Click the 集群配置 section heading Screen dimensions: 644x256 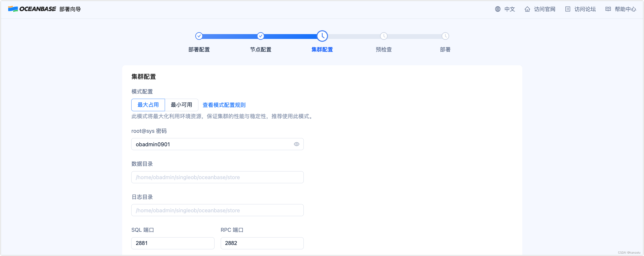144,76
